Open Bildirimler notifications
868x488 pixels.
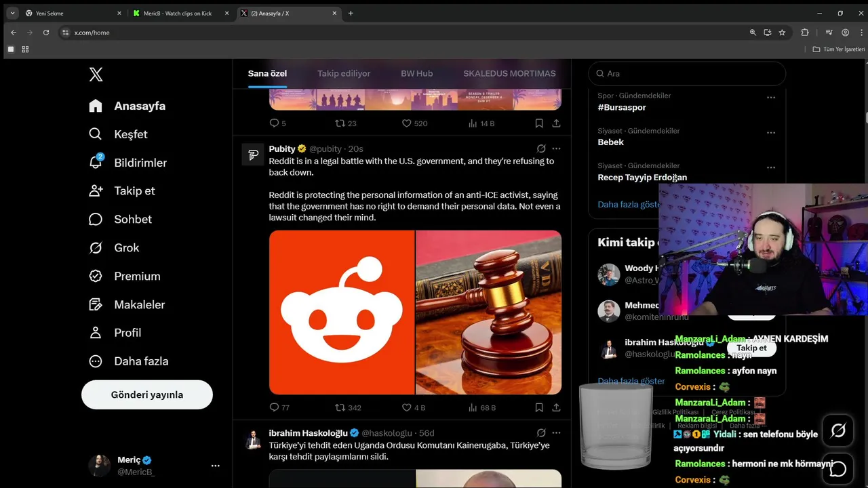128,163
